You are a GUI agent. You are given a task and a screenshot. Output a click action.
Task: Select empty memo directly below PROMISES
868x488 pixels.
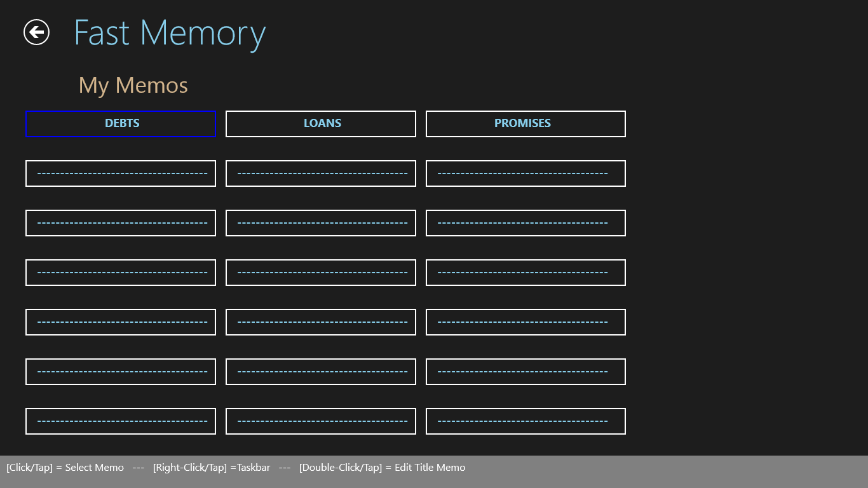pos(526,173)
